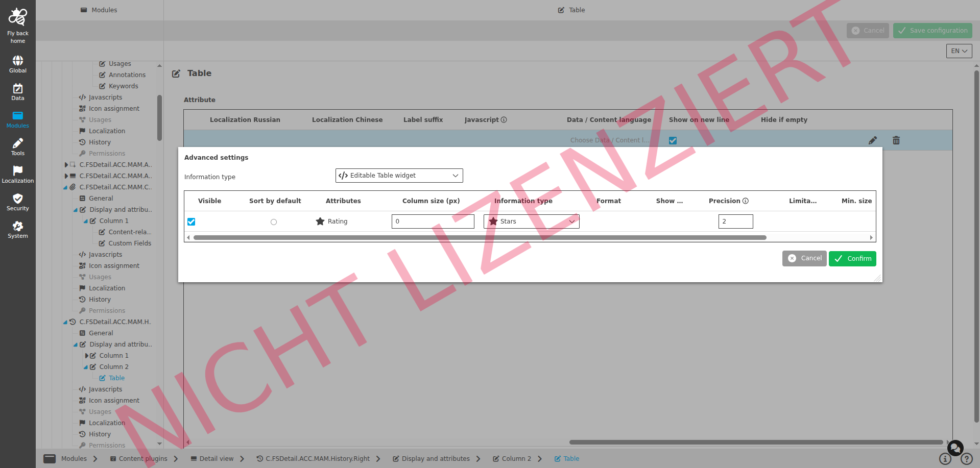Go to C.FSDetail.ACC.MAM.History.Right breadcrumb
The height and width of the screenshot is (468, 980).
click(x=313, y=459)
